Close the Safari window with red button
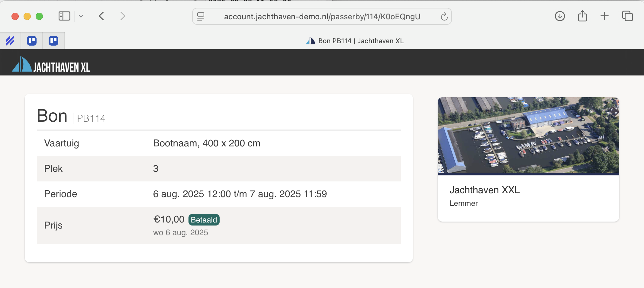Viewport: 644px width, 288px height. pos(15,16)
